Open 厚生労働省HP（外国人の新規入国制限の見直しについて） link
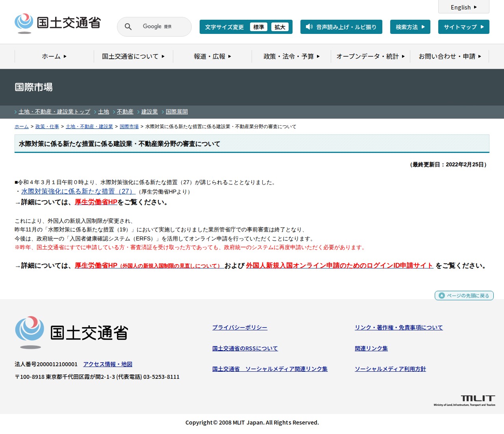Viewport: 504px width, 434px height. (x=149, y=266)
